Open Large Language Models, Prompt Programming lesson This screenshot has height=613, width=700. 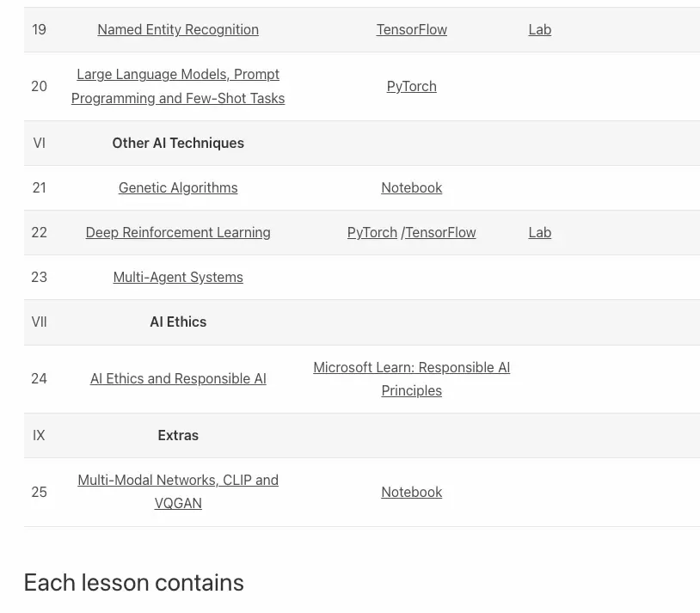point(178,86)
